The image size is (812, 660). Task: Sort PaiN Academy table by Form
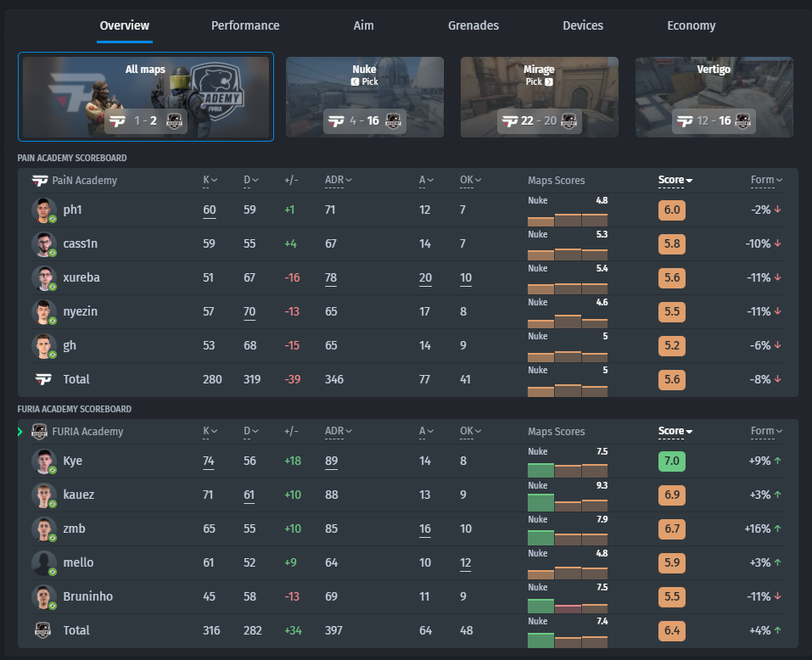pos(766,180)
